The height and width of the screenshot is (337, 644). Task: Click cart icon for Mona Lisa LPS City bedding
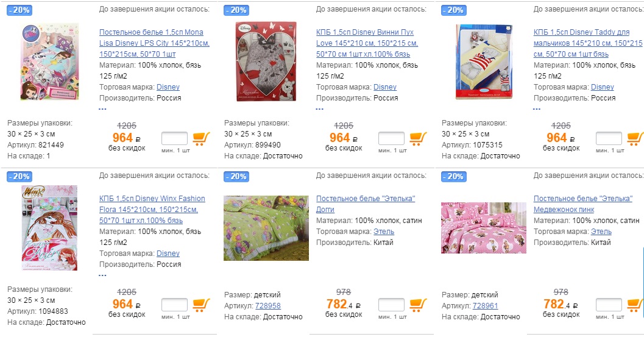click(201, 138)
